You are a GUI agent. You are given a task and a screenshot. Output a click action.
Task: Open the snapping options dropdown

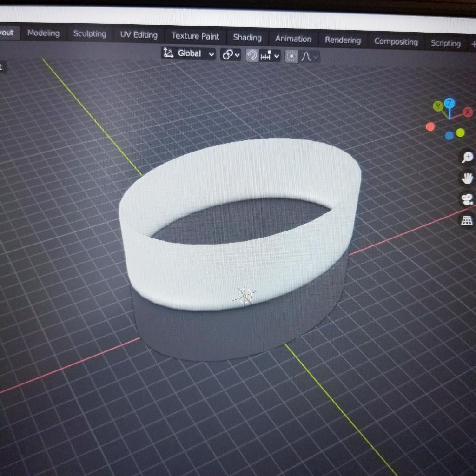click(x=270, y=56)
